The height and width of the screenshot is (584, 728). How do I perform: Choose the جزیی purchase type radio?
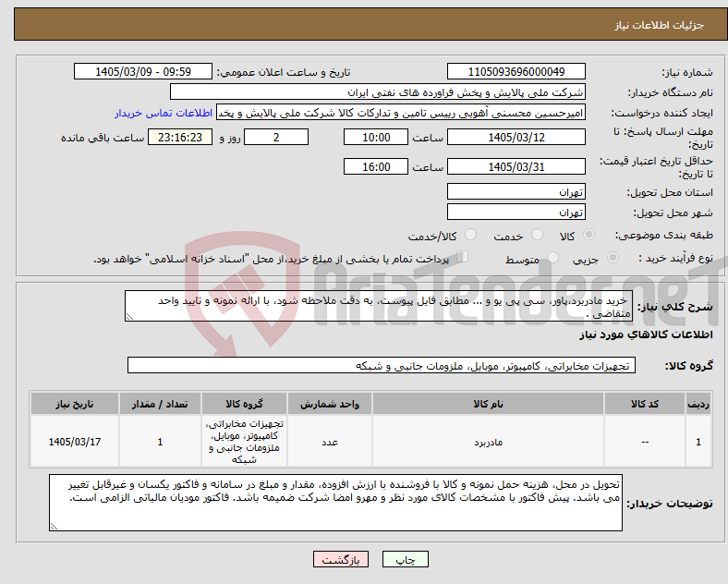coord(613,258)
